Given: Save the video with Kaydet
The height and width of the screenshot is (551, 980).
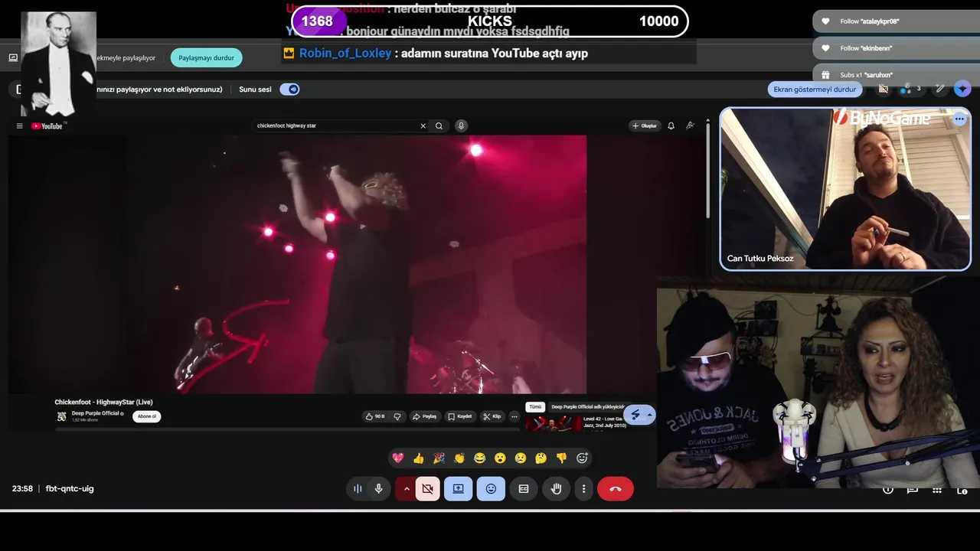Looking at the screenshot, I should point(460,416).
